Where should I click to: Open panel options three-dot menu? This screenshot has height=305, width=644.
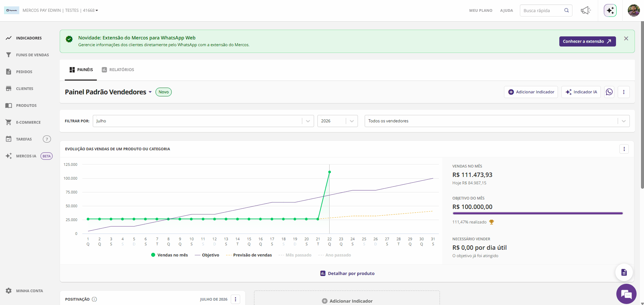(623, 92)
